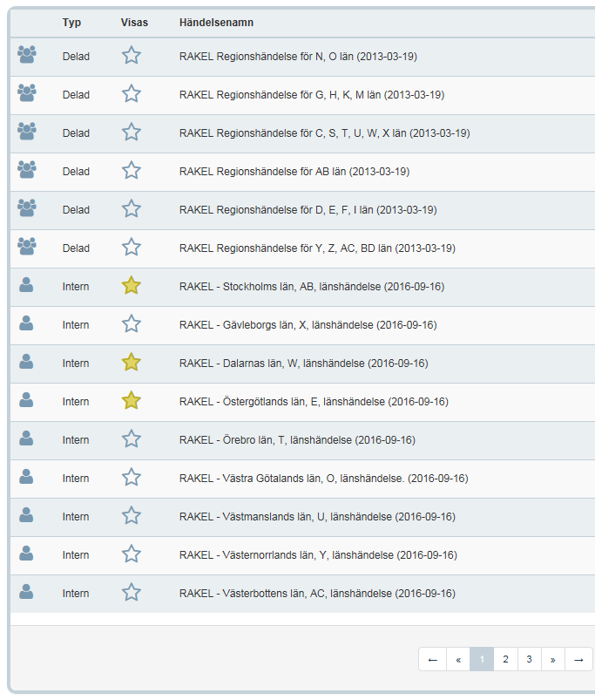Open RAKEL - Örebro län, T, länshändelse
The width and height of the screenshot is (595, 700).
coord(297,440)
